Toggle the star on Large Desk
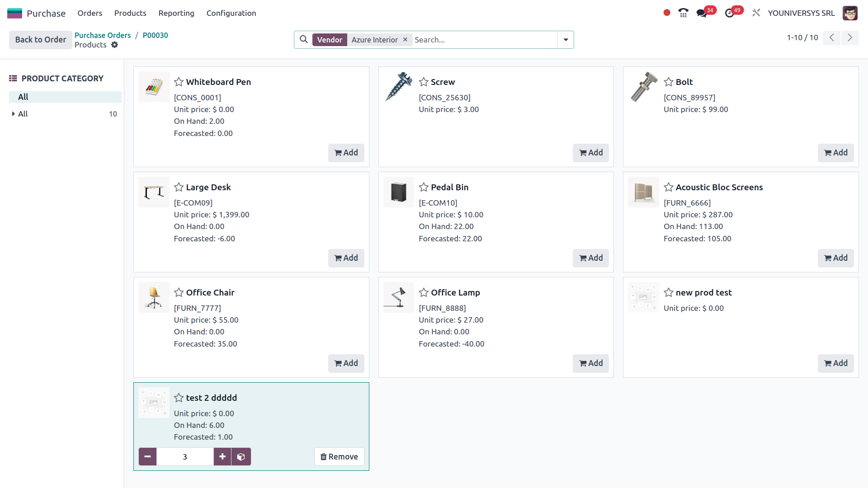 179,187
